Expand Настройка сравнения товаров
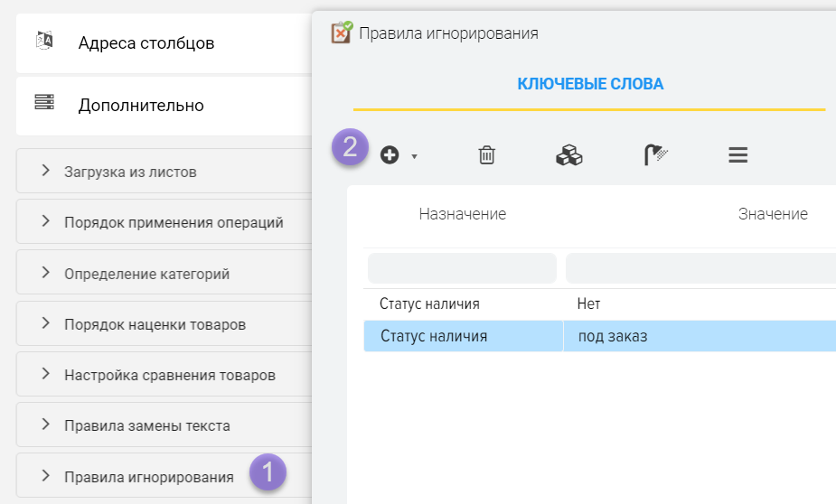This screenshot has width=836, height=504. (169, 375)
